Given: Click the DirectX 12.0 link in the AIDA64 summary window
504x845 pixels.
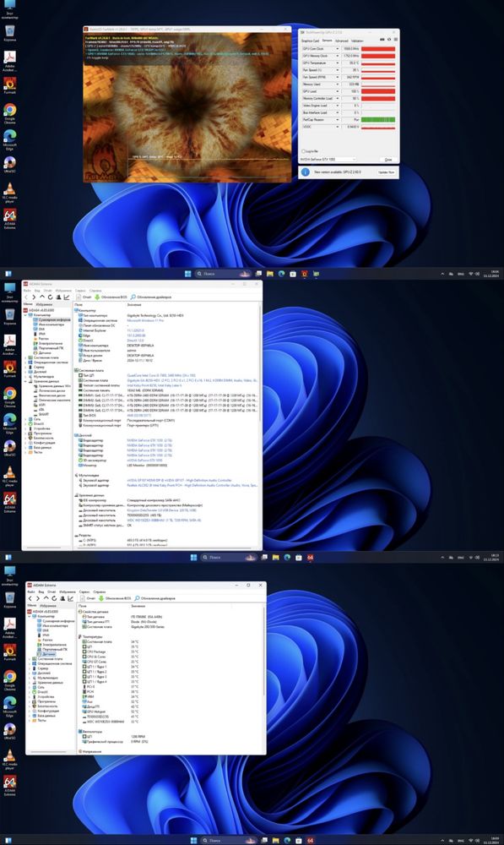Looking at the screenshot, I should 135,341.
